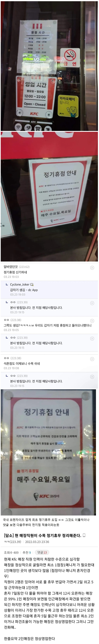Click the Wi-Fi sticker icon on the door

[x=18, y=127]
